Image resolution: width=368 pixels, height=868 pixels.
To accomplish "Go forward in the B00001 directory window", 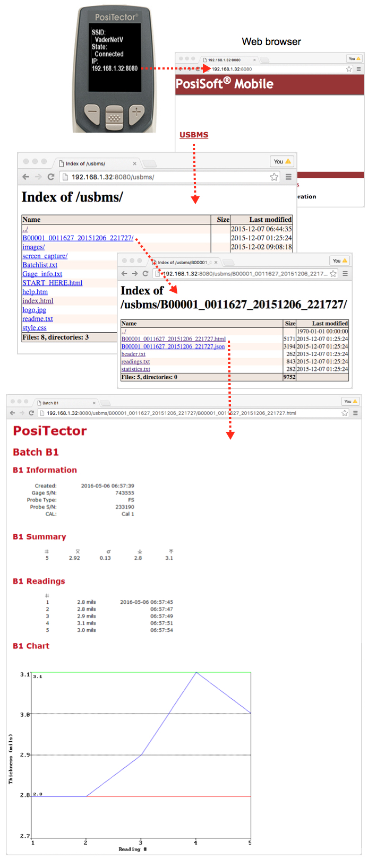I will pyautogui.click(x=134, y=274).
